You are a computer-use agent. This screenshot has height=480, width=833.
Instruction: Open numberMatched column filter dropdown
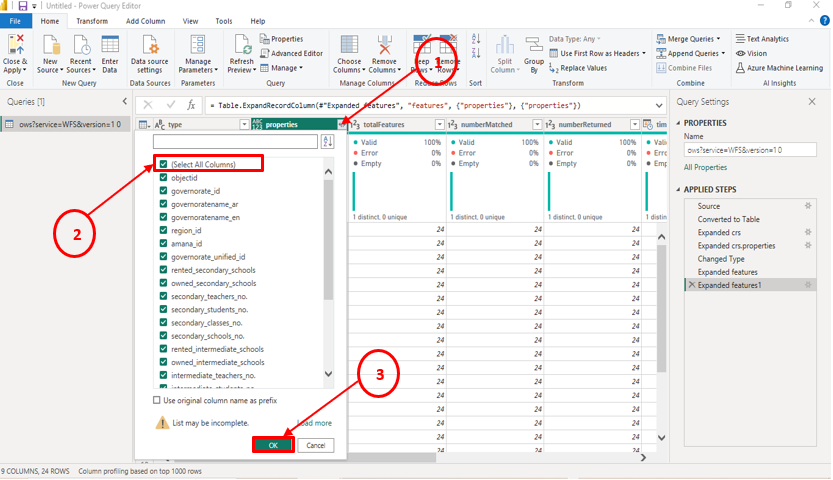tap(537, 124)
